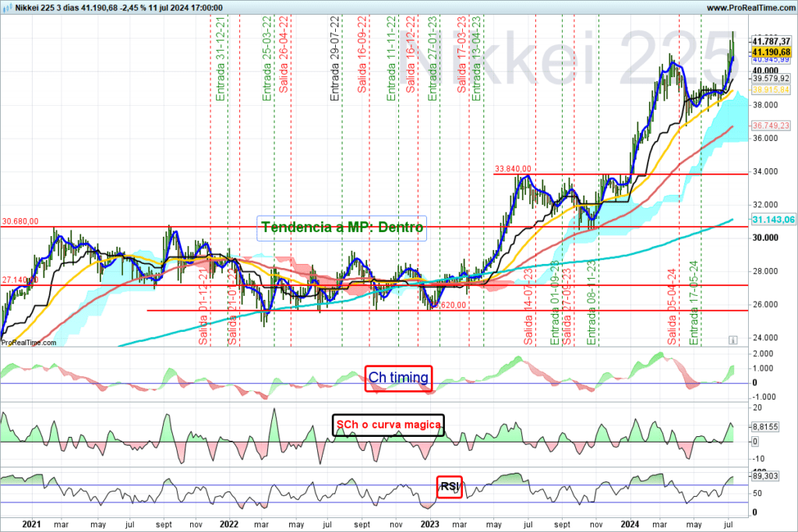Open the www.ProRealTime.com link
This screenshot has height=532, width=798.
click(x=751, y=8)
